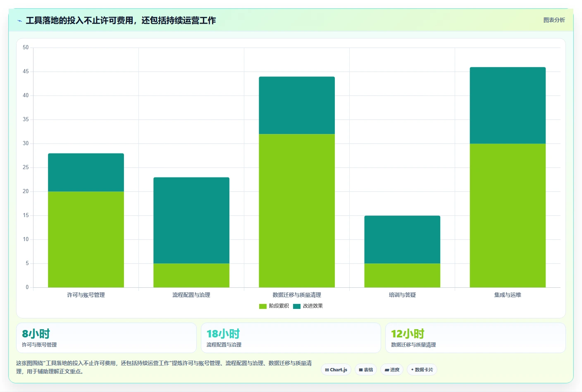This screenshot has width=582, height=392.
Task: Click the x-axis label 流程配置与治理
Action: pyautogui.click(x=191, y=295)
